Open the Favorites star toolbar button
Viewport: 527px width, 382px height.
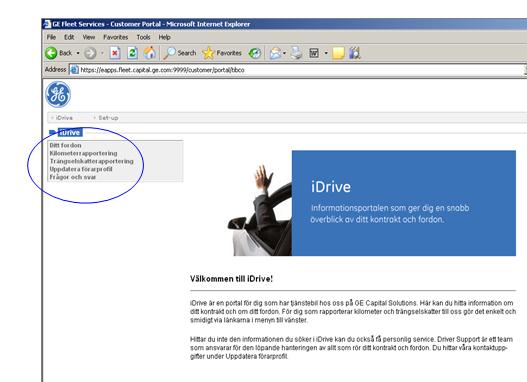click(x=222, y=53)
